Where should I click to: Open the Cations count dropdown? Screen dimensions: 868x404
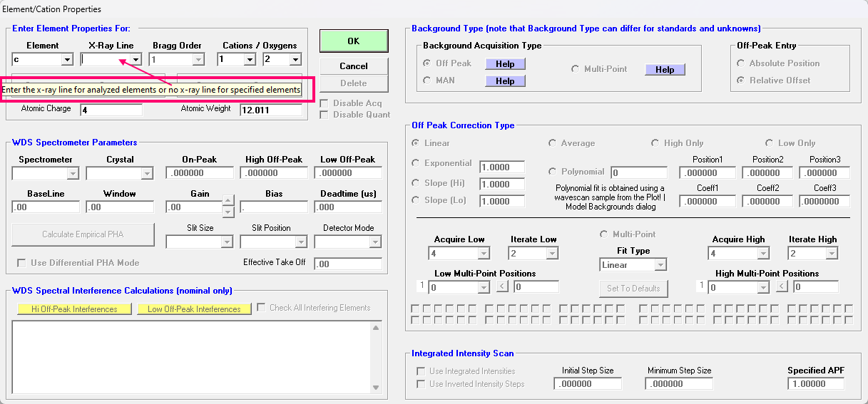pos(250,60)
